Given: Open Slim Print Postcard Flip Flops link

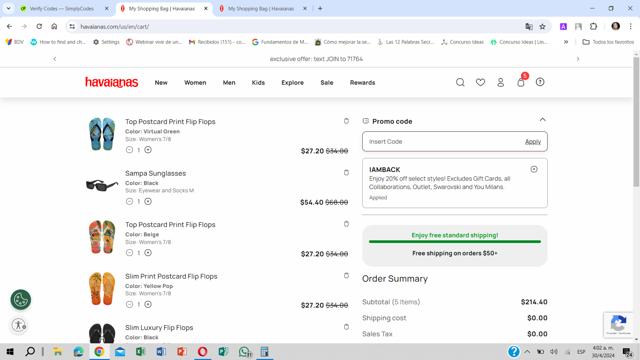Looking at the screenshot, I should tap(171, 276).
